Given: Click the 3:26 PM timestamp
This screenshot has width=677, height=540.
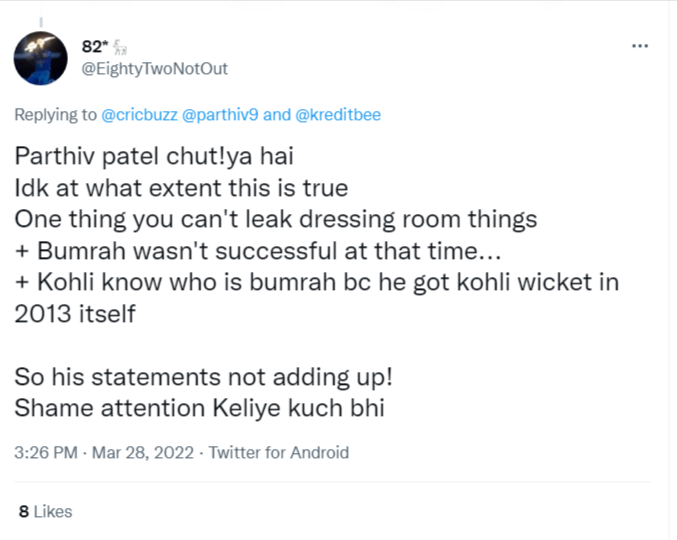Looking at the screenshot, I should 46,452.
